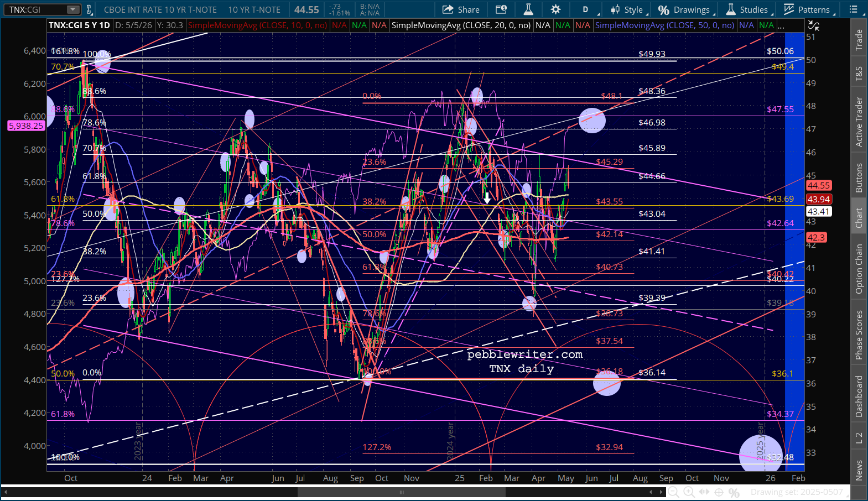Click the Share button
Screen dimensions: 868x501
pos(461,9)
